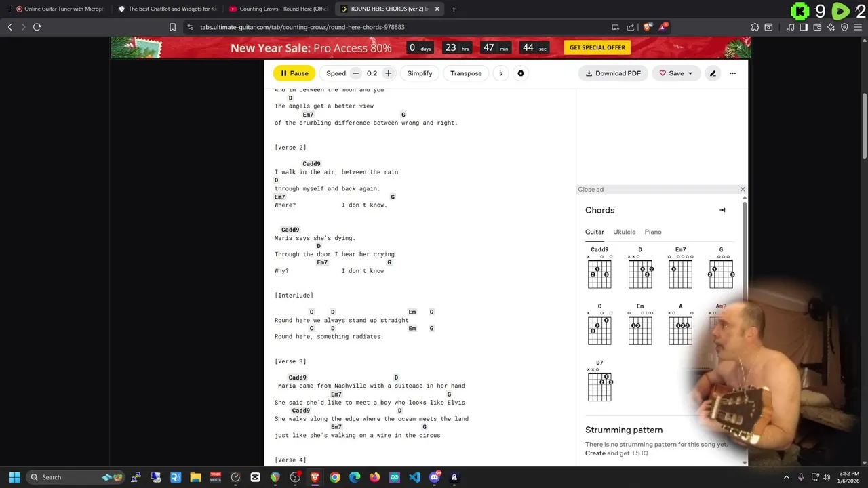868x488 pixels.
Task: Open the browser extensions puzzle icon
Action: coord(755,27)
